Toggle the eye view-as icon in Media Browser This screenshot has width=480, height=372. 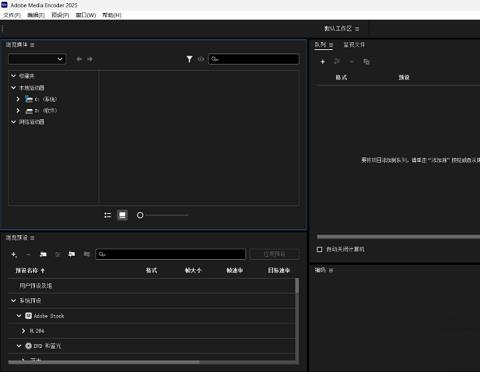click(201, 59)
